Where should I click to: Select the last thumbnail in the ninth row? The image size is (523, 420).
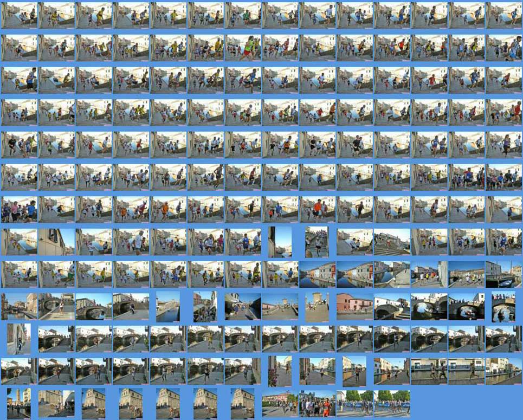505,274
